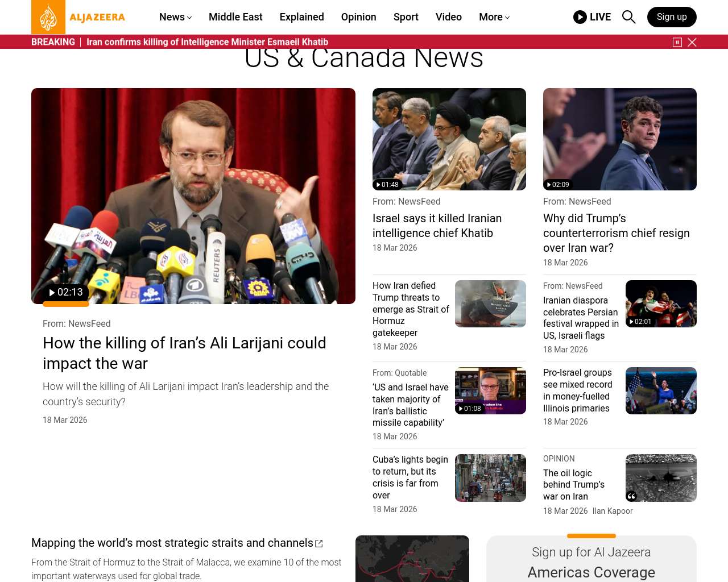Screen dimensions: 728x582
Task: Click the opinion quote icon on thumbnail
Action: click(x=631, y=496)
